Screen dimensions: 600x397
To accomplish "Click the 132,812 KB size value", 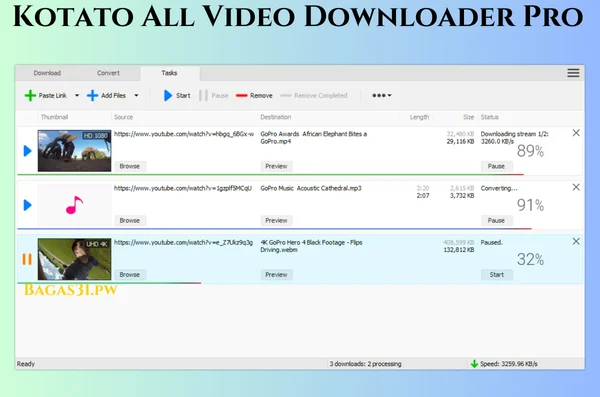I will click(x=459, y=250).
